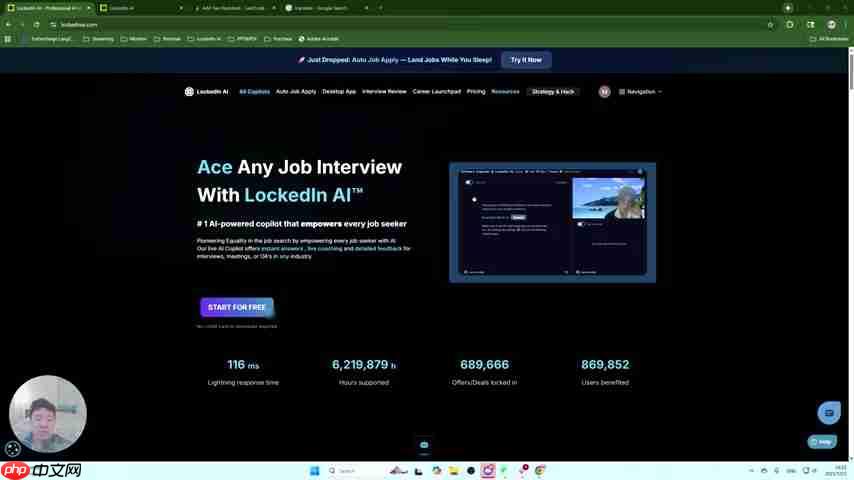Reload the current page
This screenshot has height=480, width=854.
36,25
